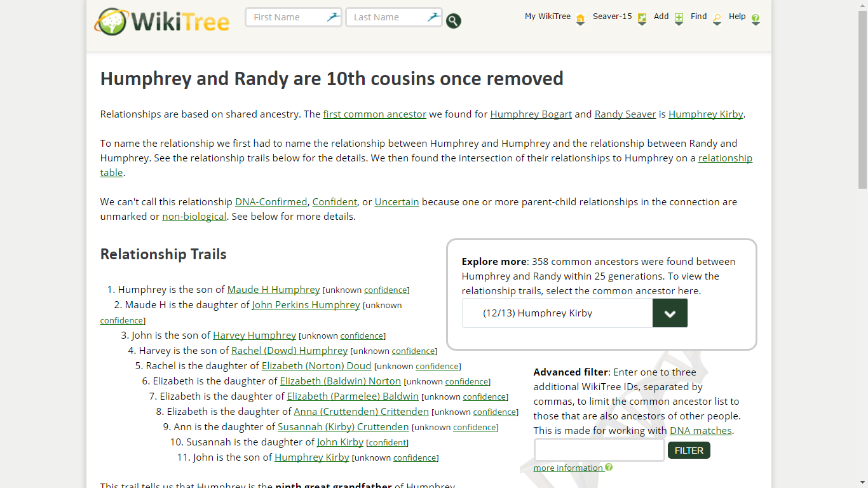Focus the Last Name search field

(394, 17)
